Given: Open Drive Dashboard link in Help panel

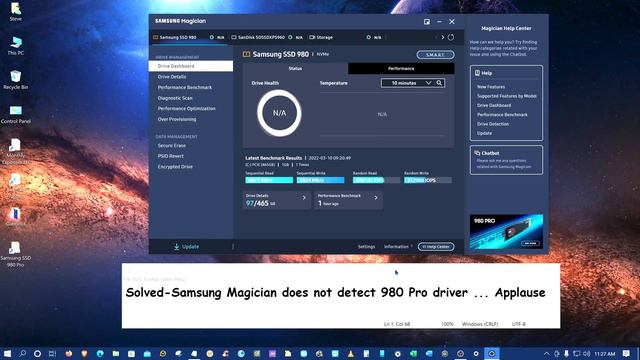Looking at the screenshot, I should (x=494, y=105).
